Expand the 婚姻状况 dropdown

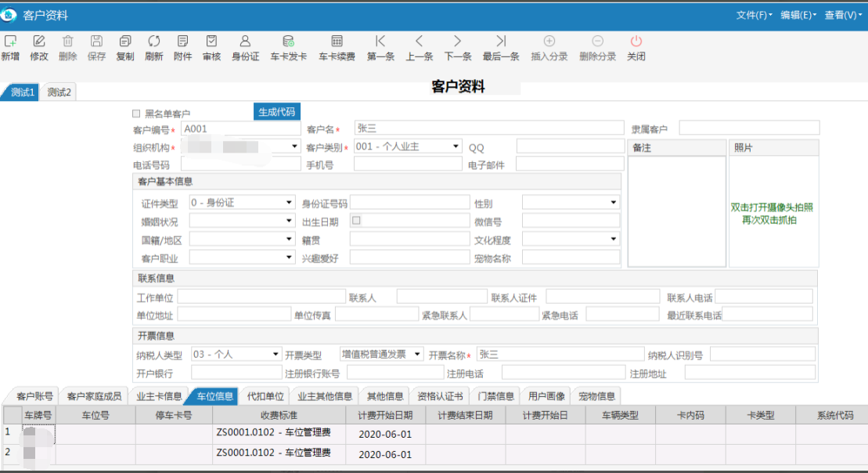288,221
